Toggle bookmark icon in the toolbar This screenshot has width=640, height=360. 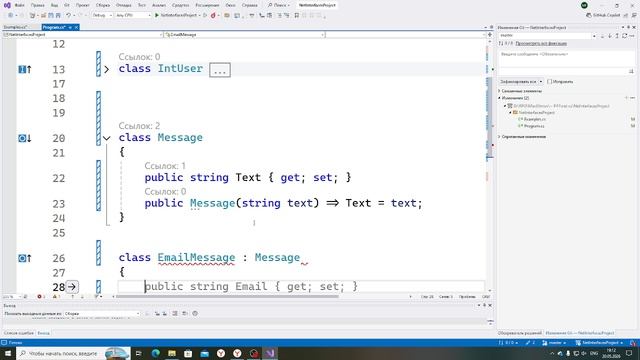tap(297, 15)
